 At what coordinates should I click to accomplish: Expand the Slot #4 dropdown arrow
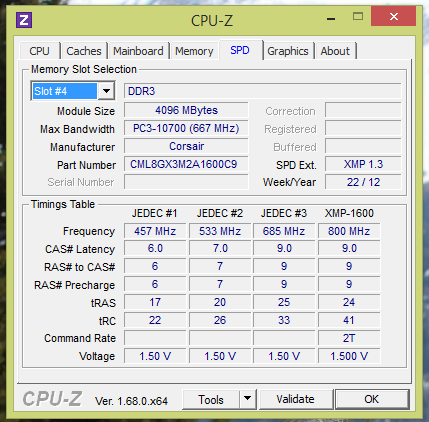(106, 91)
